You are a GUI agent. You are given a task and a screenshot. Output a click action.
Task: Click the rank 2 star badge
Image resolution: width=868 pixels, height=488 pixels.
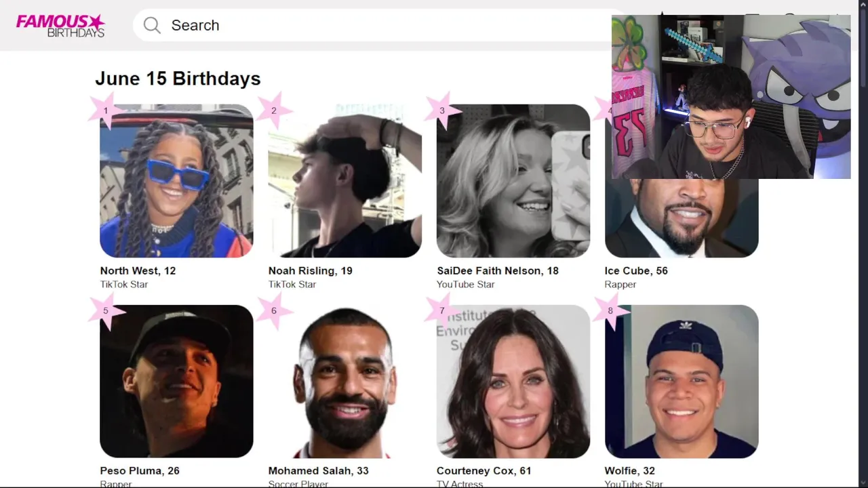click(x=274, y=110)
